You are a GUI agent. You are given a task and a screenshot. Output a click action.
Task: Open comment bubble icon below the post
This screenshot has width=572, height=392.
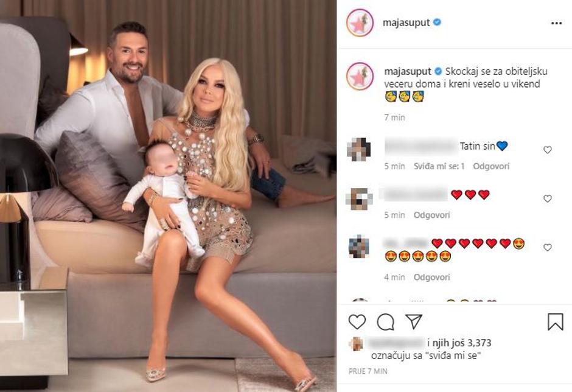[385, 322]
